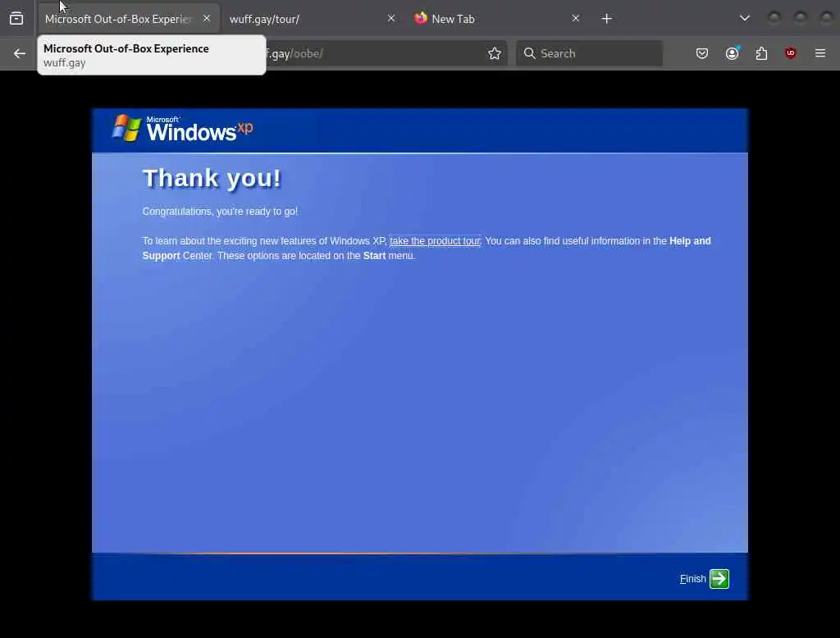This screenshot has width=840, height=638.
Task: Open the Firefox View icon
Action: [16, 19]
